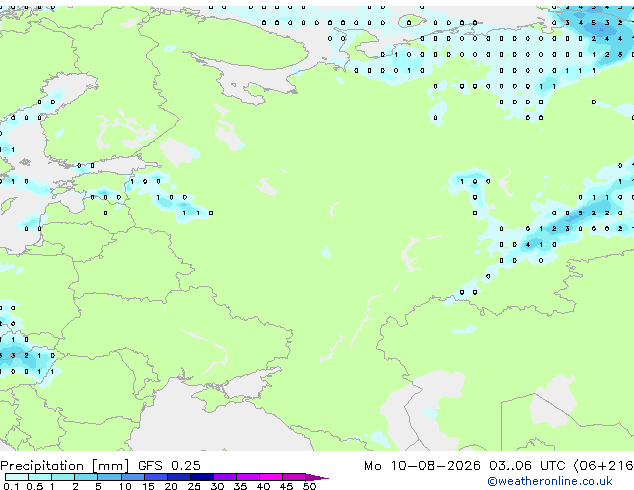
Task: Click the 35 mm violet legend swatch
Action: click(248, 477)
